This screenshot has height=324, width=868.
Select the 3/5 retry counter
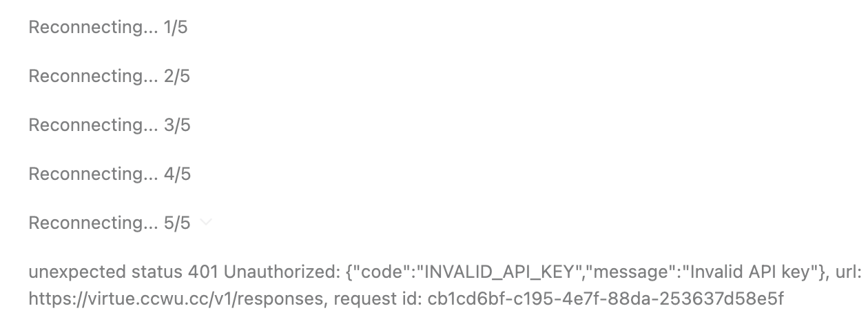177,125
